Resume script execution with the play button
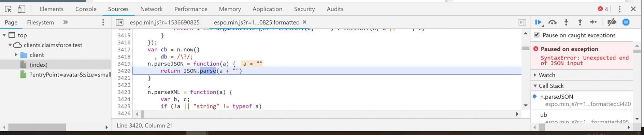Viewport: 644px width, 135px height. tap(539, 22)
